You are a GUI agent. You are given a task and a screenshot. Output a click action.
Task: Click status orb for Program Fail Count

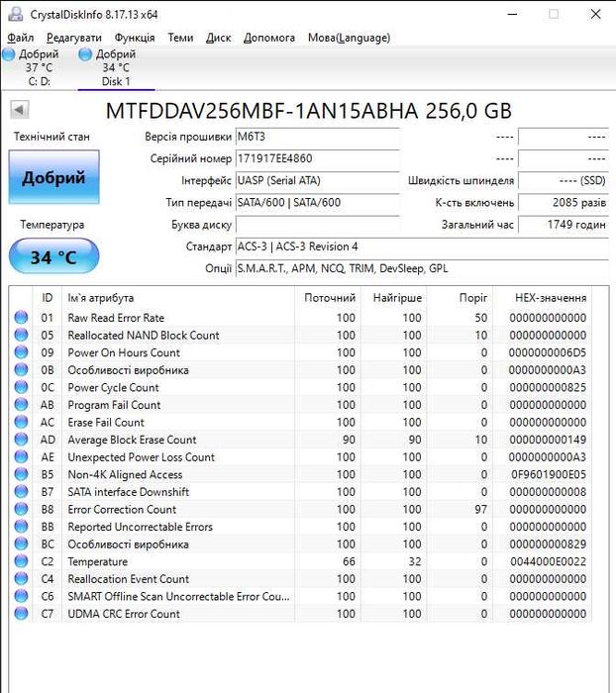(x=21, y=404)
